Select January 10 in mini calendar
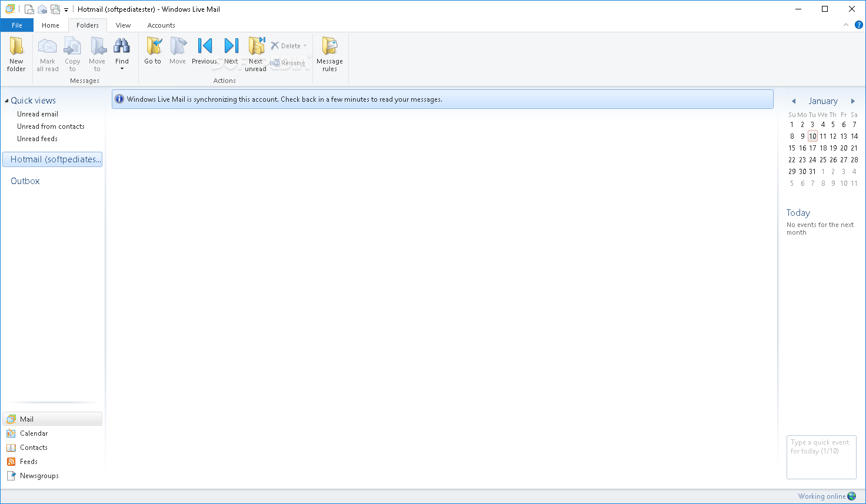Viewport: 866px width, 504px height. pos(812,136)
